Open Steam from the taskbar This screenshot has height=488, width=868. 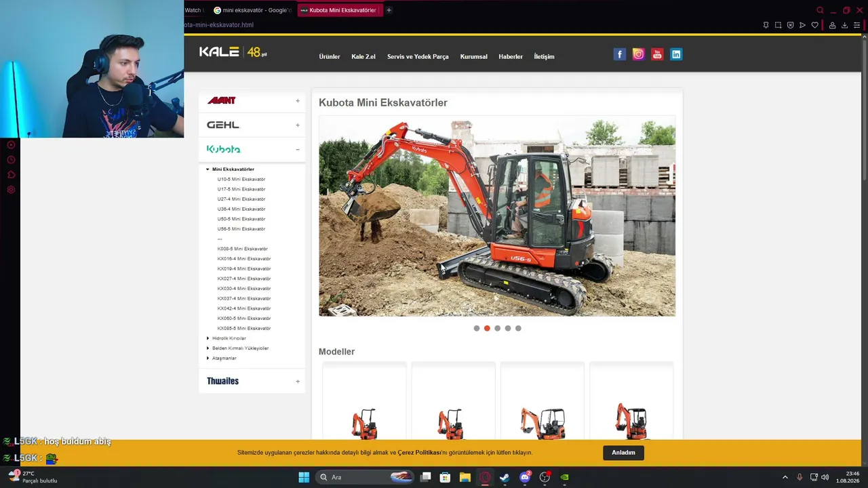[x=505, y=477]
